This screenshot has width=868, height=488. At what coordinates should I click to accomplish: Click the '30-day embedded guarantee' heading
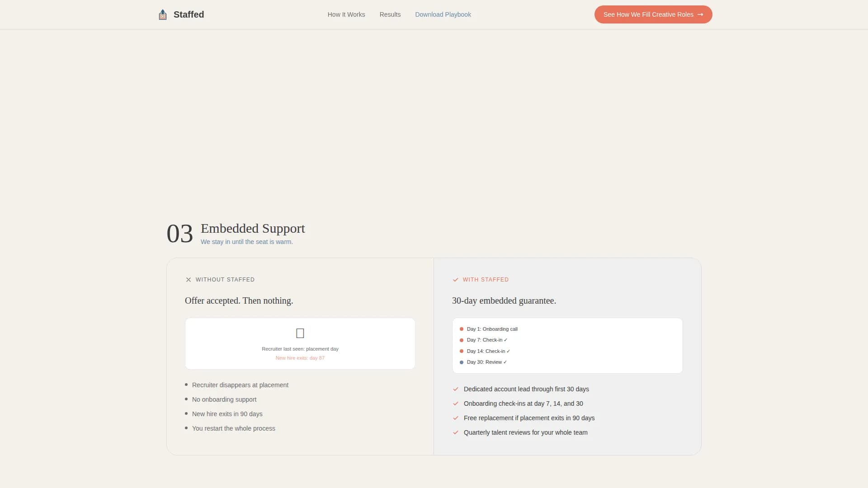[504, 300]
